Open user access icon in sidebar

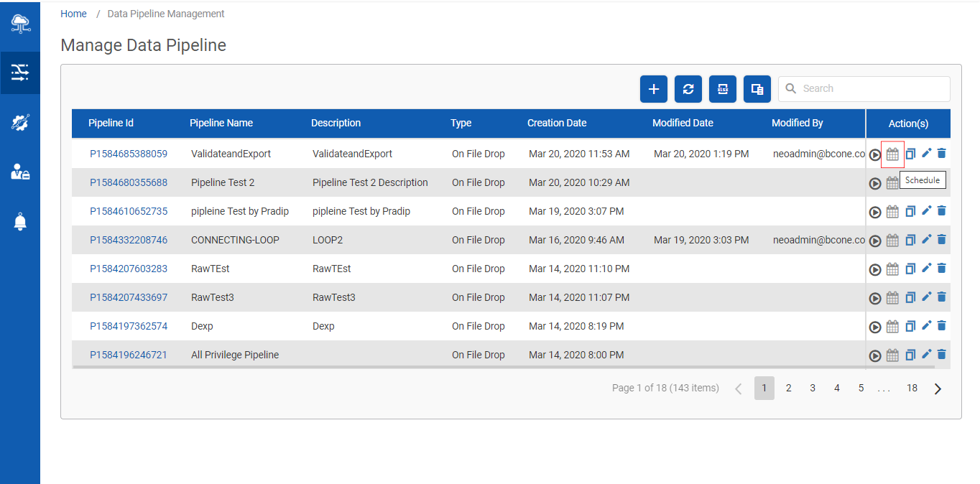pyautogui.click(x=20, y=172)
